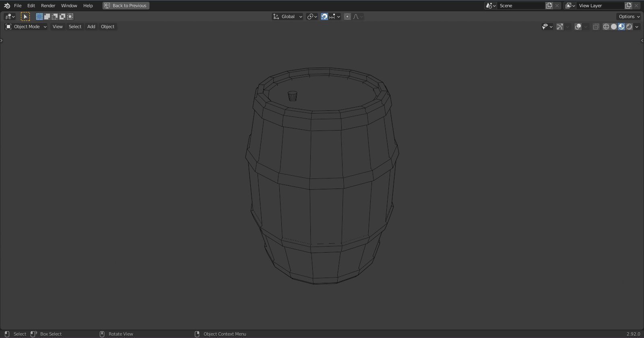Set selection mode to intersect
Image resolution: width=644 pixels, height=338 pixels.
click(70, 17)
